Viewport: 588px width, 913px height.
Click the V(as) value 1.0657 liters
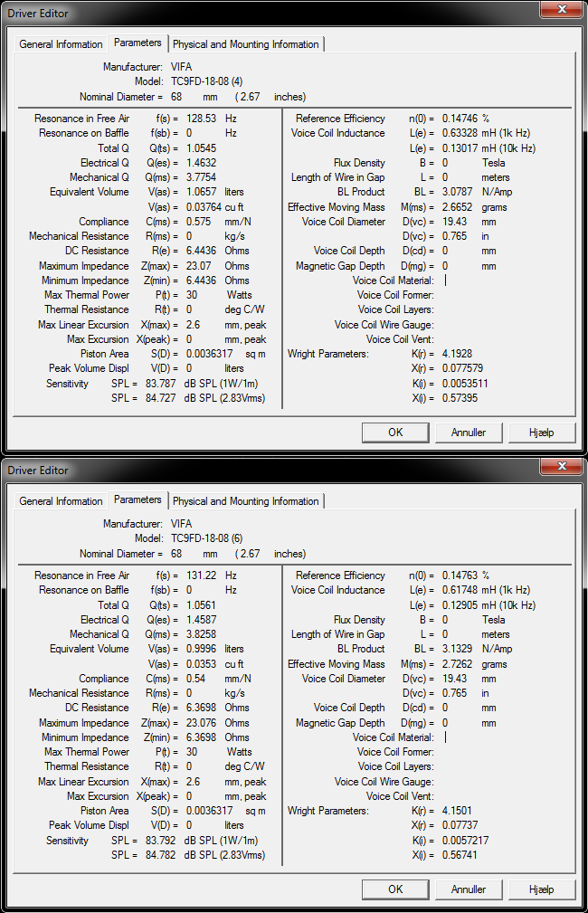[201, 192]
